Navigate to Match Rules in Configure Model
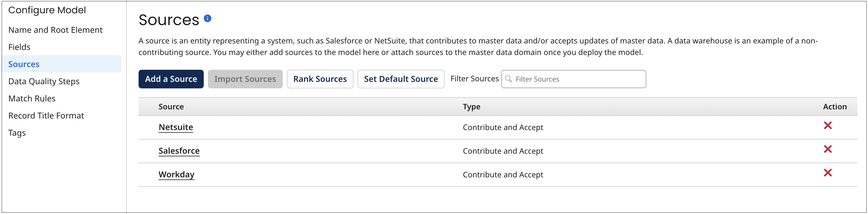The height and width of the screenshot is (214, 868). pyautogui.click(x=32, y=98)
